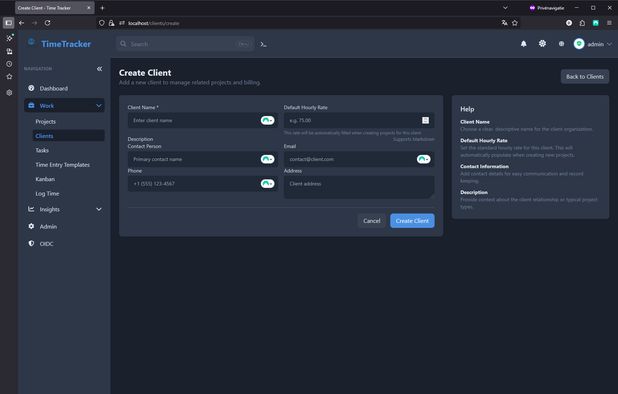The width and height of the screenshot is (618, 394).
Task: Click the Create Client submit button
Action: (x=412, y=221)
